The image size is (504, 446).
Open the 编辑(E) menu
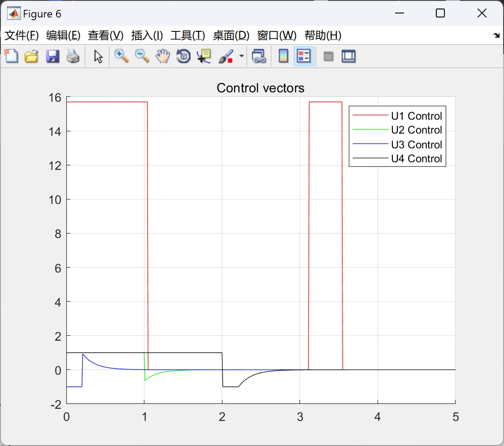pos(63,35)
